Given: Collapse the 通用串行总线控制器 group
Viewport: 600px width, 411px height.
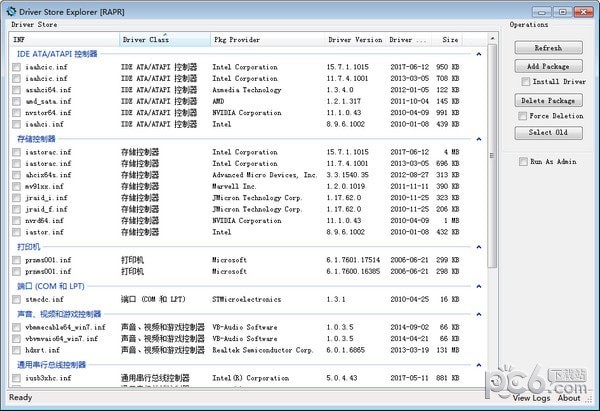Looking at the screenshot, I should click(x=479, y=365).
